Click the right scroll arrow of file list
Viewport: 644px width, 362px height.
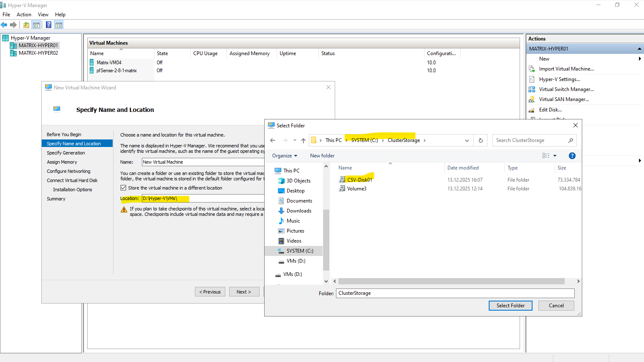578,281
